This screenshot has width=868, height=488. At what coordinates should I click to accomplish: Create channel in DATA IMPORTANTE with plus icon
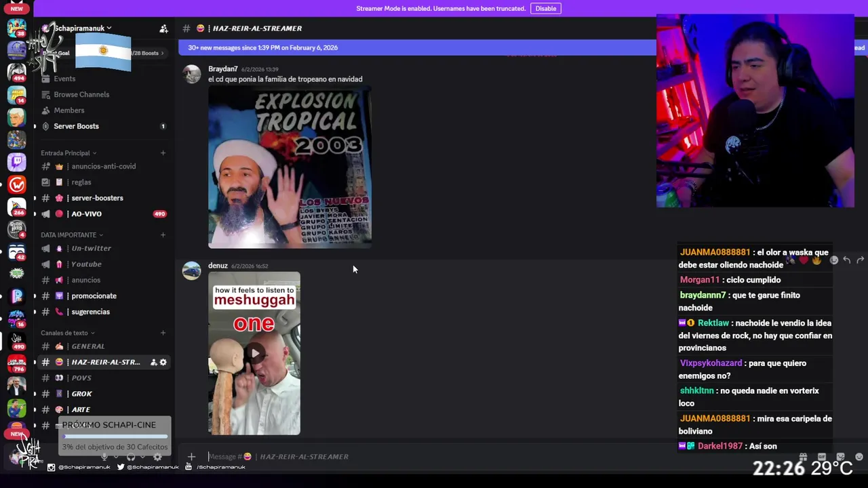point(163,235)
